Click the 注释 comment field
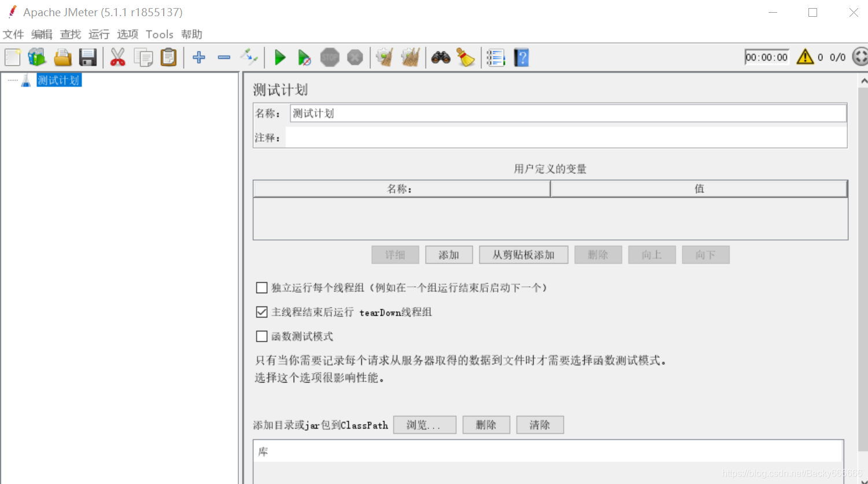 tap(566, 138)
